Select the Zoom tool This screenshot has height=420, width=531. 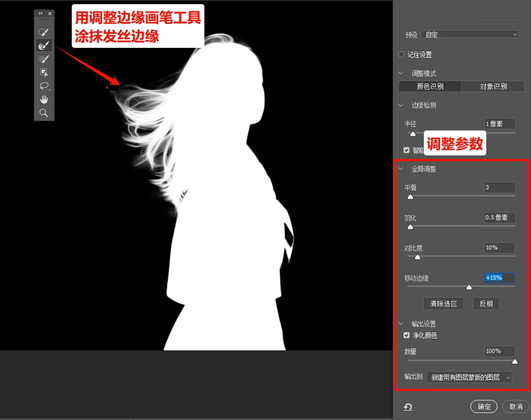44,113
